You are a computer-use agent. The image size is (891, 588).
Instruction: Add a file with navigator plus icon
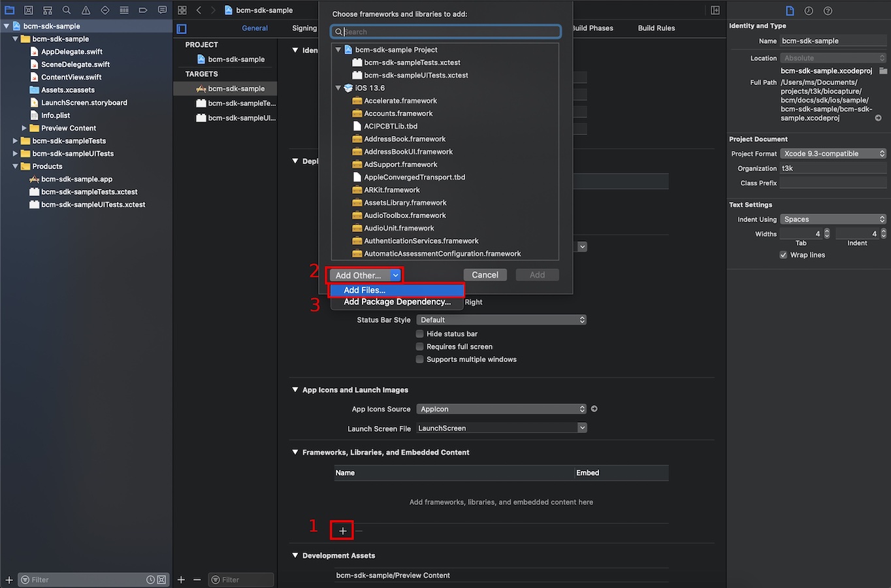tap(9, 580)
